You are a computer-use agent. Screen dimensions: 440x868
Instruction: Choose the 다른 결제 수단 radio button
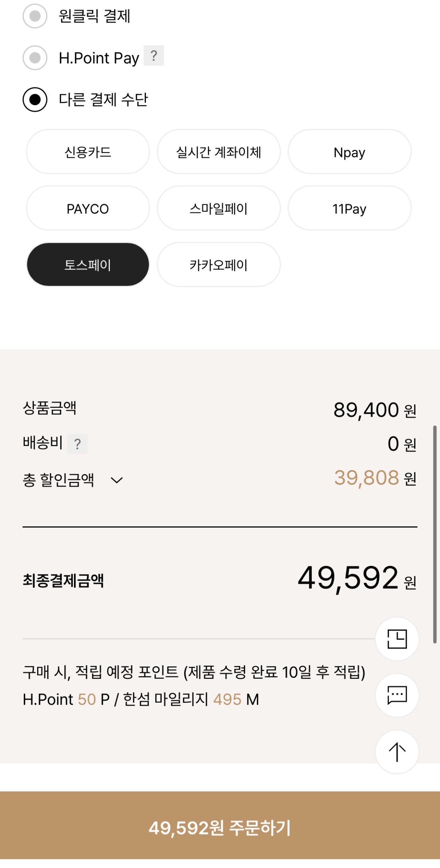pos(35,99)
